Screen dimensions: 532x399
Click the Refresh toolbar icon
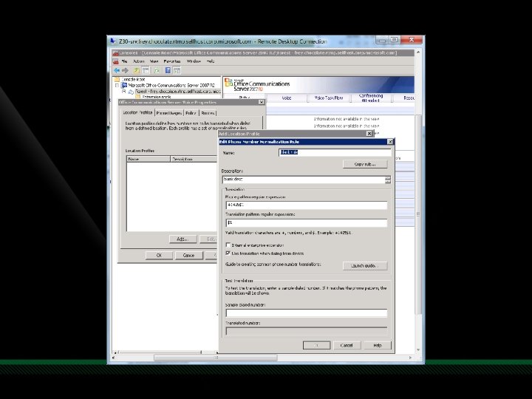(x=157, y=71)
